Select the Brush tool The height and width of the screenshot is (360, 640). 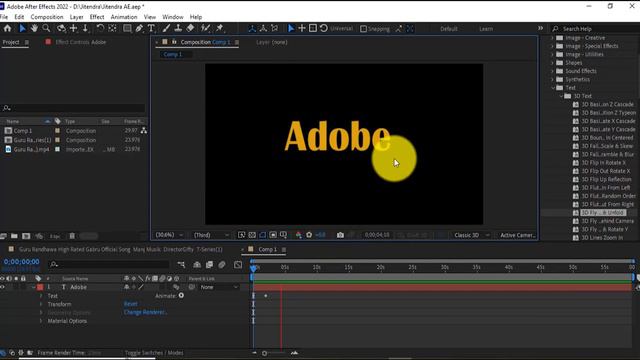click(x=166, y=28)
